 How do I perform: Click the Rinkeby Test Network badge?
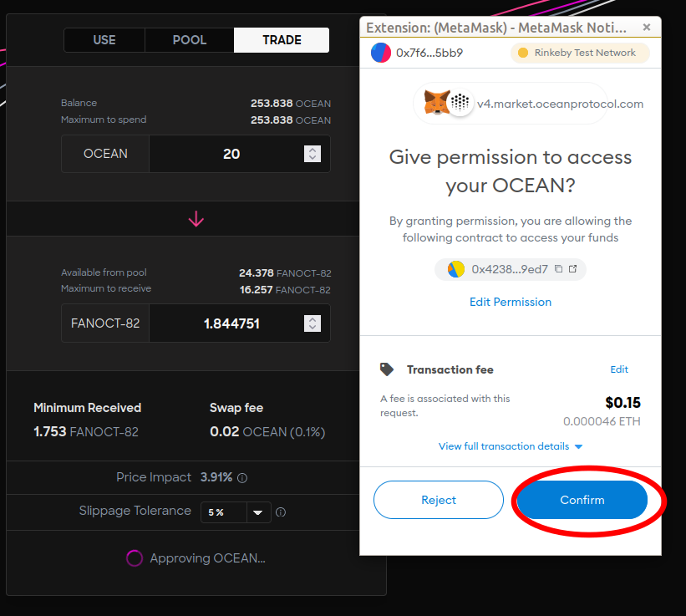click(x=580, y=53)
